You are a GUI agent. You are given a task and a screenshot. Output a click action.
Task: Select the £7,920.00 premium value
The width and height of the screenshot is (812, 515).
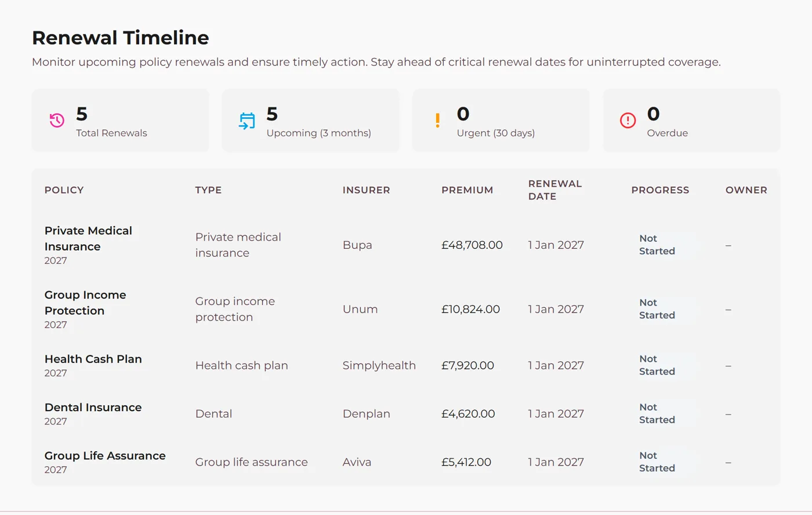[x=467, y=365]
